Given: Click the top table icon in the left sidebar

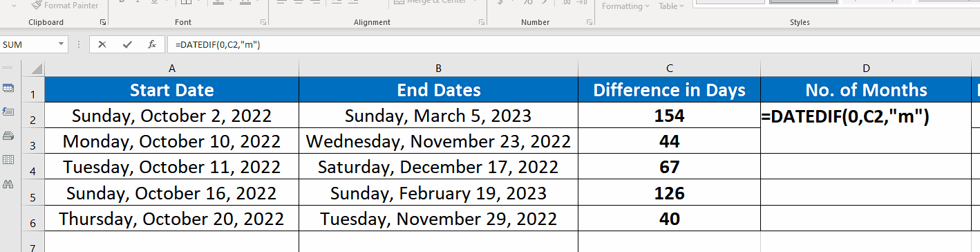Looking at the screenshot, I should (8, 88).
